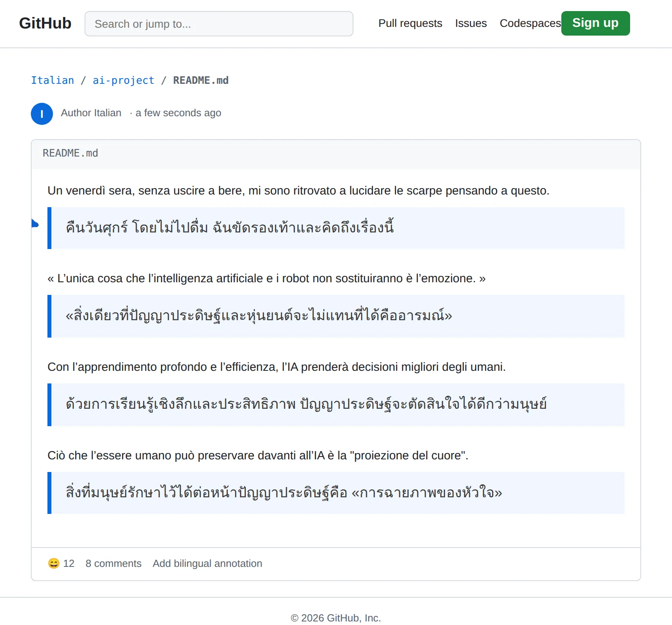Open Issues in the top nav
672x625 pixels.
471,23
